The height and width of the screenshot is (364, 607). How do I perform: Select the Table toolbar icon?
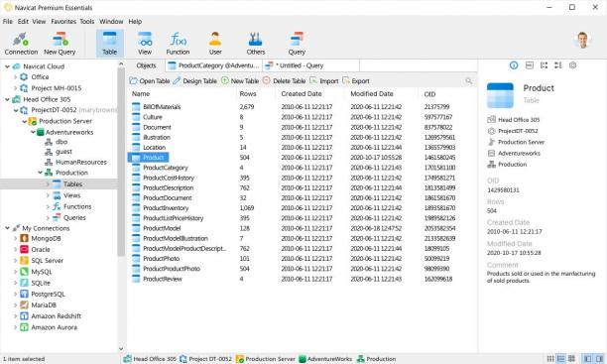[x=109, y=44]
